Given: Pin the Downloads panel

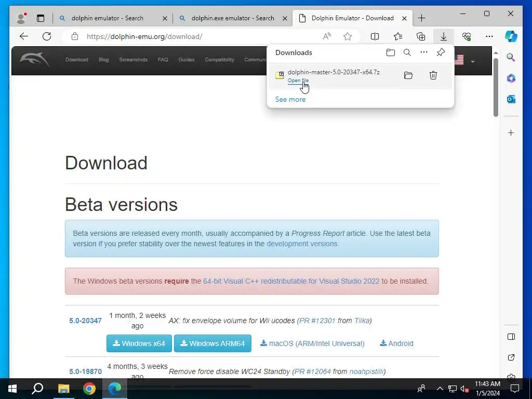Looking at the screenshot, I should coord(441,52).
